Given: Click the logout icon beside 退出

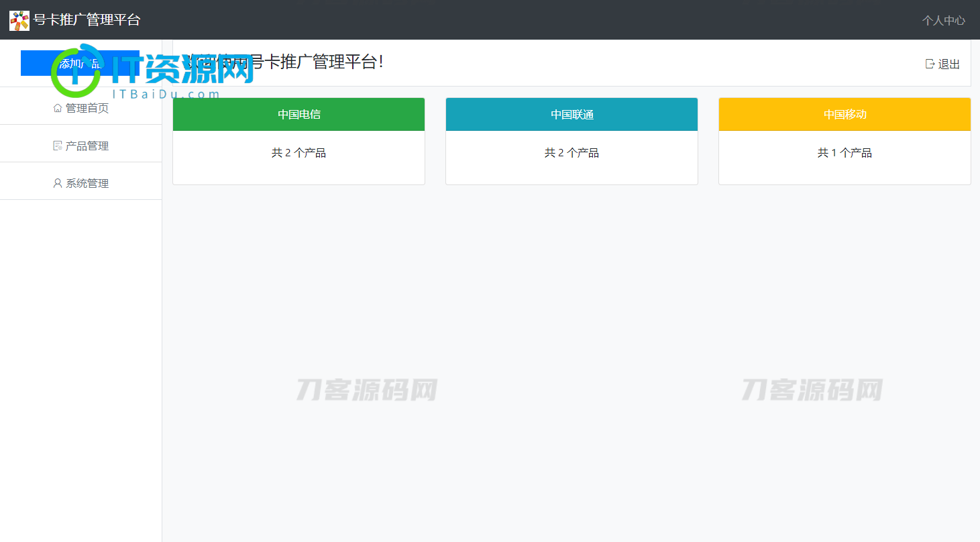Looking at the screenshot, I should (x=930, y=64).
